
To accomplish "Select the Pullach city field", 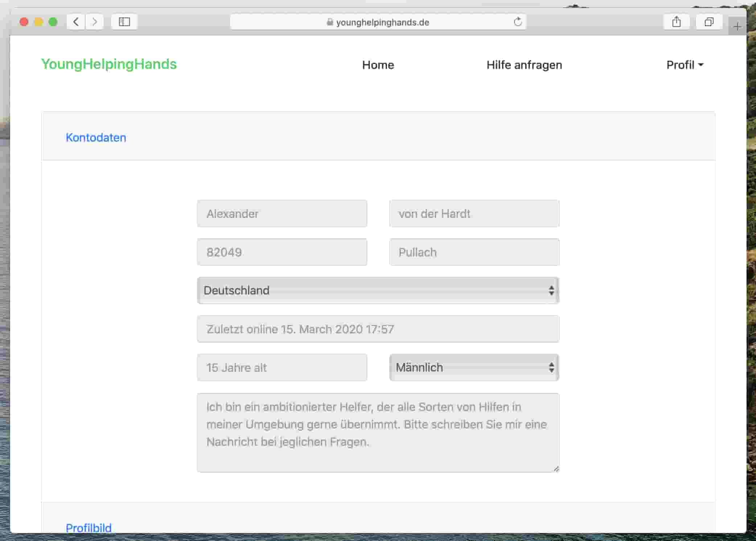I will pos(474,252).
